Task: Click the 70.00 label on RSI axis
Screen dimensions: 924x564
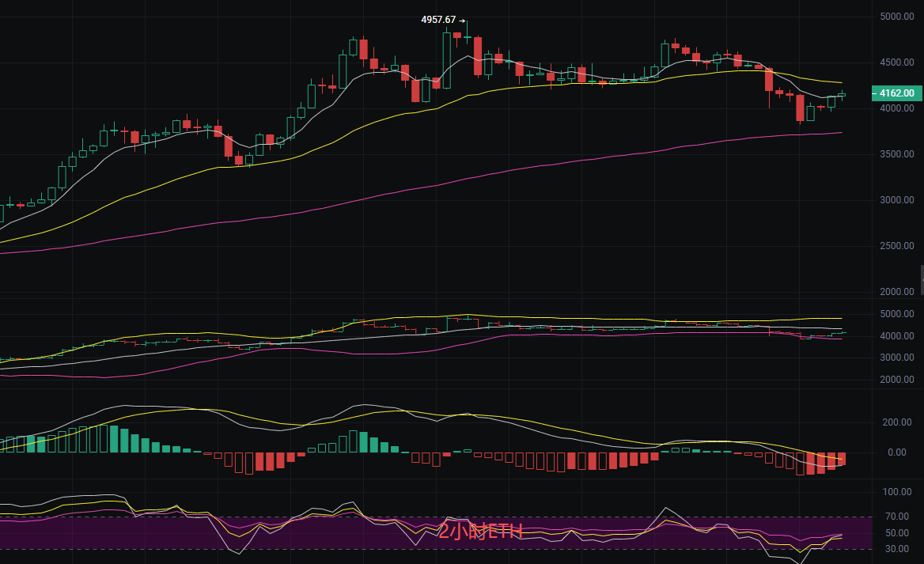Action: (898, 516)
